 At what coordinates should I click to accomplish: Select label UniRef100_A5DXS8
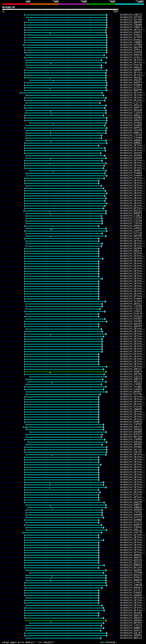pos(131,67)
